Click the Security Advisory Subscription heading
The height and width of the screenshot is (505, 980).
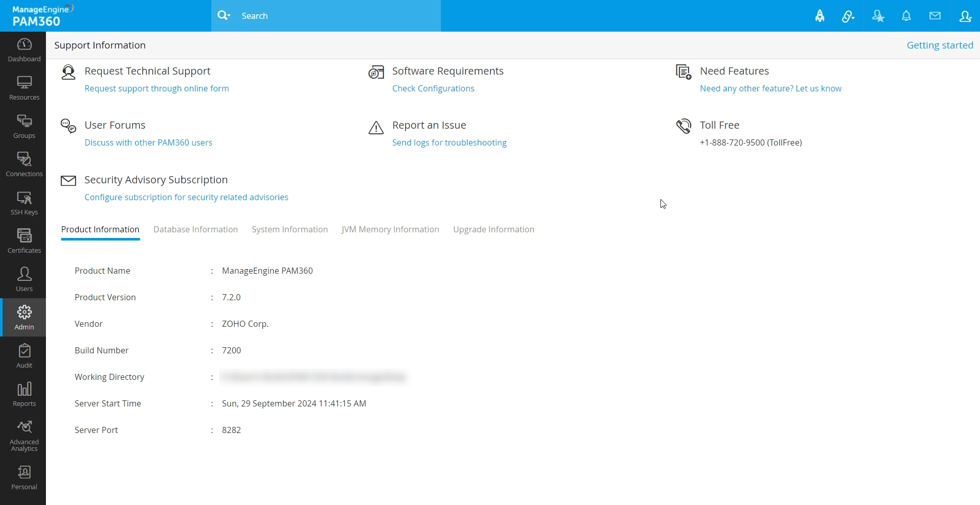coord(156,180)
